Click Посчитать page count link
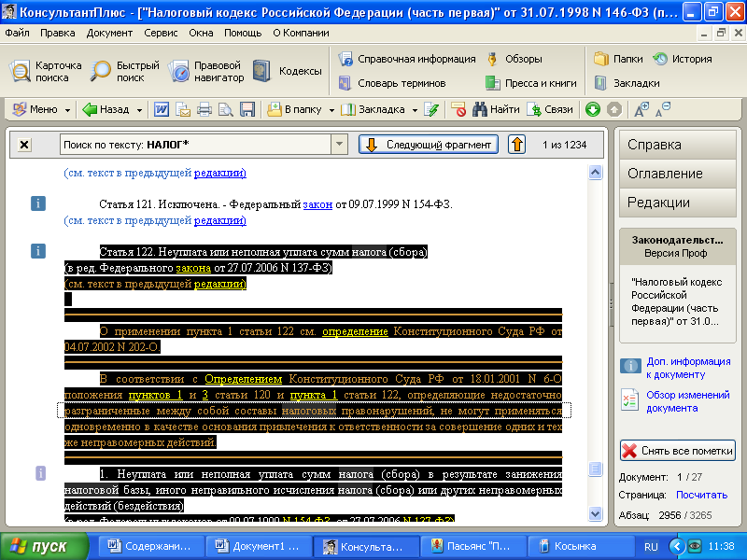The width and height of the screenshot is (747, 560). click(x=702, y=495)
